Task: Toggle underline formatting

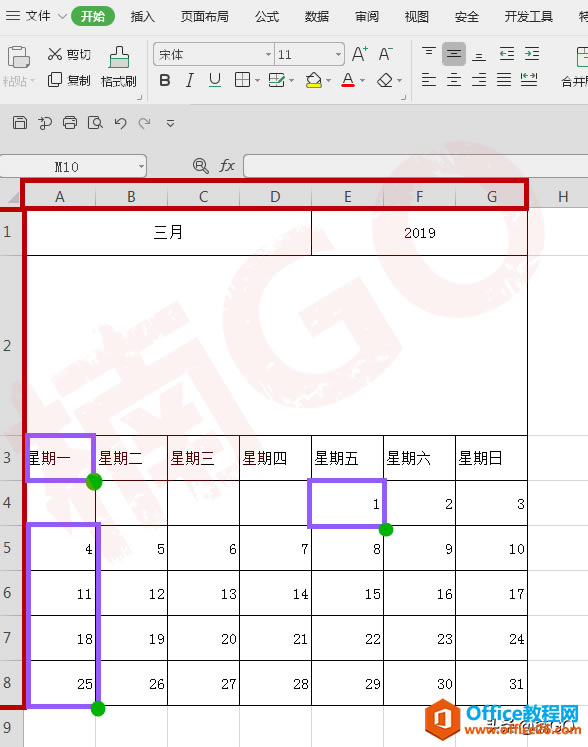Action: (215, 80)
